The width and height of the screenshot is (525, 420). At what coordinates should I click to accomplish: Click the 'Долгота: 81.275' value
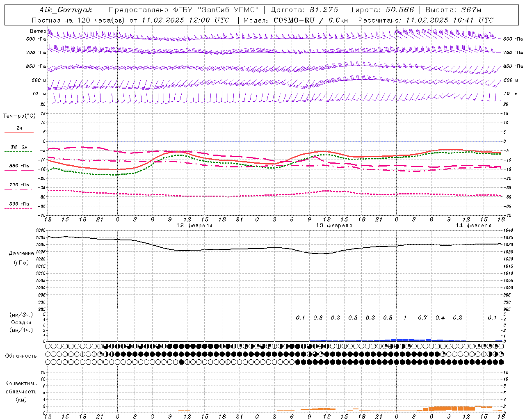coord(304,10)
